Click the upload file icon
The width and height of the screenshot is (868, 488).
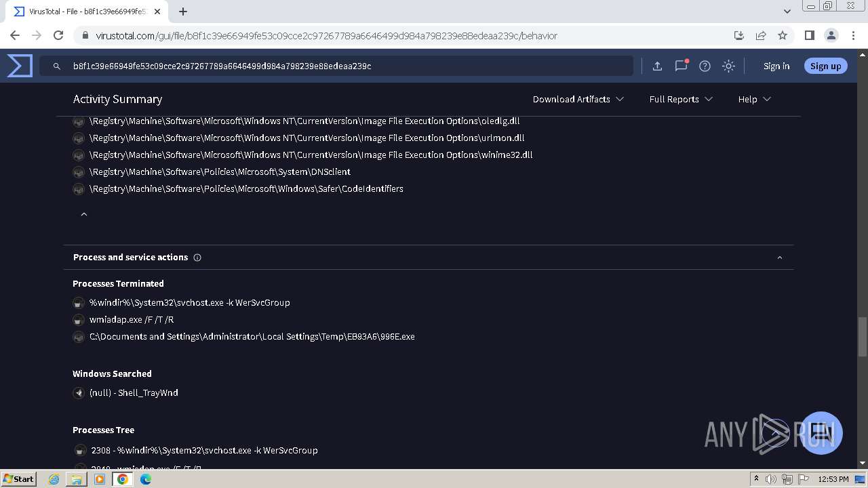(657, 66)
